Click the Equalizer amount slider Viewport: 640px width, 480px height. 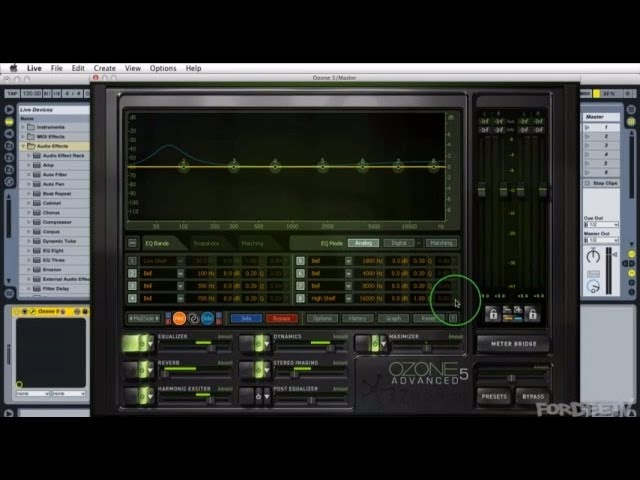pyautogui.click(x=195, y=348)
